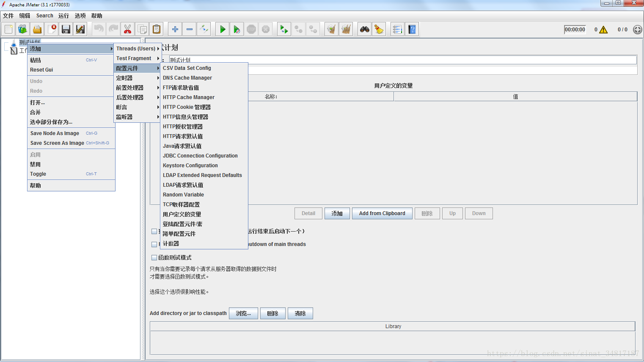
Task: Select HTTP信息头管理器 entry
Action: [x=204, y=117]
